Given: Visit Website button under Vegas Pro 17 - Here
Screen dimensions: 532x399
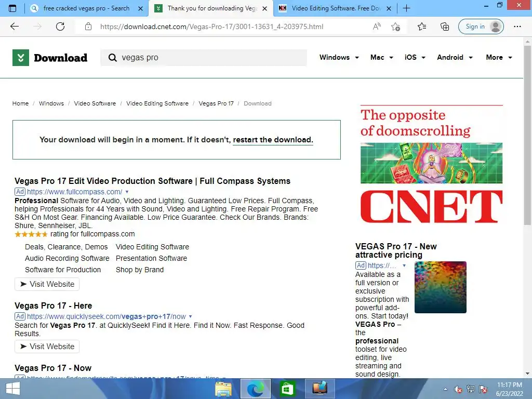Looking at the screenshot, I should pos(47,347).
